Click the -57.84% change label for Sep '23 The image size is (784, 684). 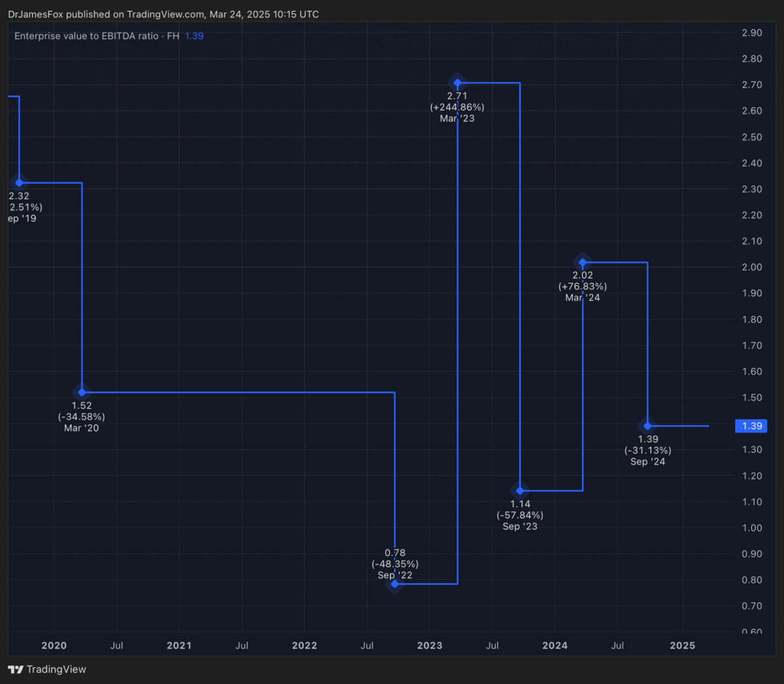click(520, 515)
